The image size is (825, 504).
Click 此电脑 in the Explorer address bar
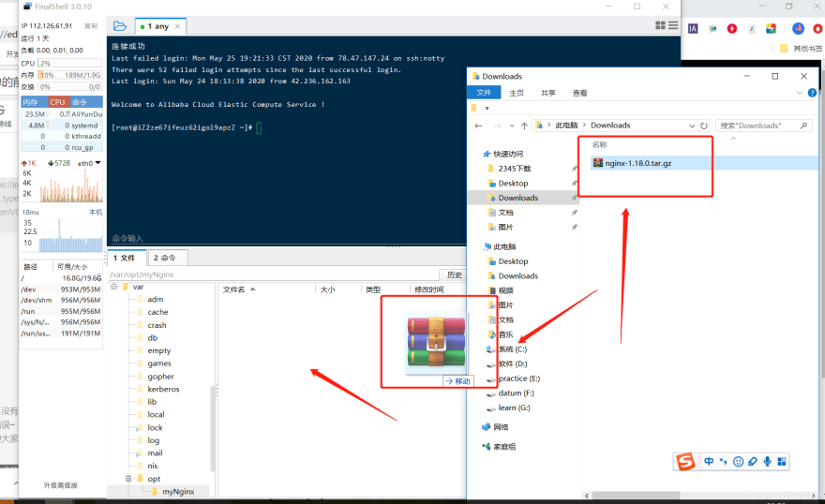[x=566, y=126]
